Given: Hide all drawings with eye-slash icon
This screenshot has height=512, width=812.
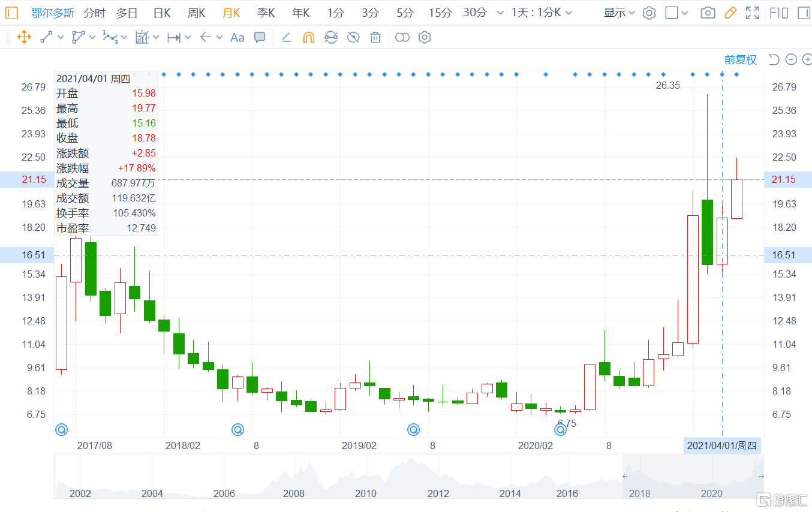Looking at the screenshot, I should tap(353, 37).
